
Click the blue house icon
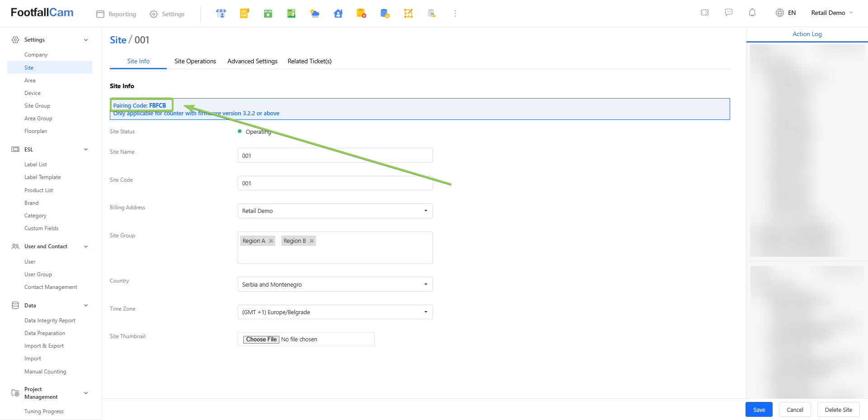click(x=338, y=14)
